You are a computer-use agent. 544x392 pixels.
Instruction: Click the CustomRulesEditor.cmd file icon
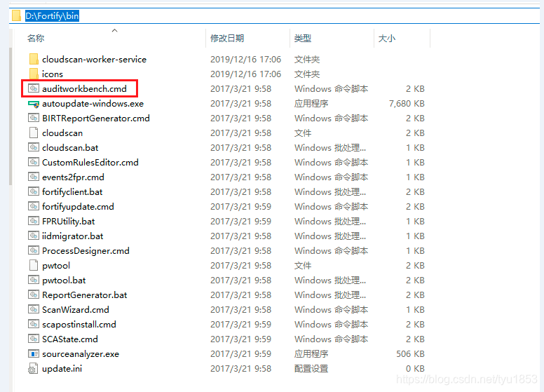(34, 163)
